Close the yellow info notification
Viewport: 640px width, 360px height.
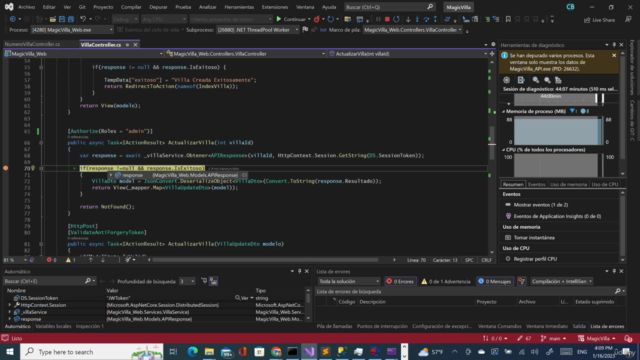coord(614,55)
